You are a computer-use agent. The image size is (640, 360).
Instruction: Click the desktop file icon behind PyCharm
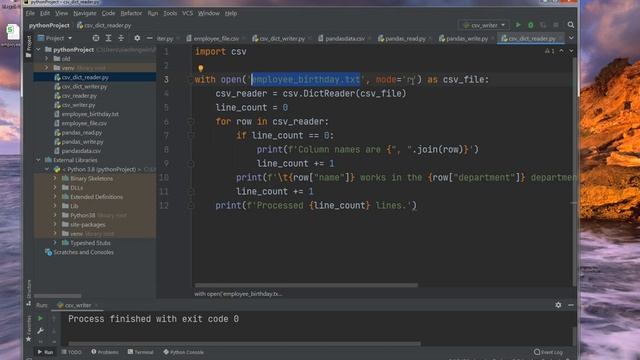12,32
